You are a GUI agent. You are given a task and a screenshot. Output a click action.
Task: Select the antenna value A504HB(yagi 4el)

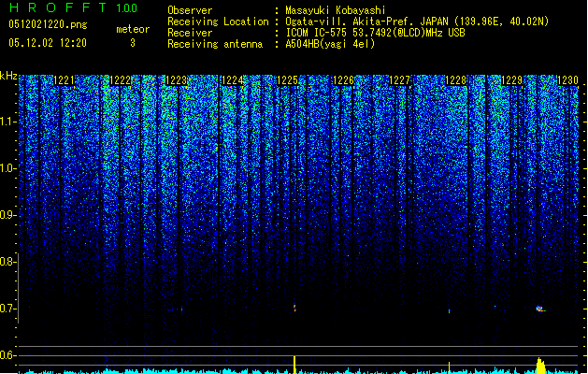pos(330,44)
